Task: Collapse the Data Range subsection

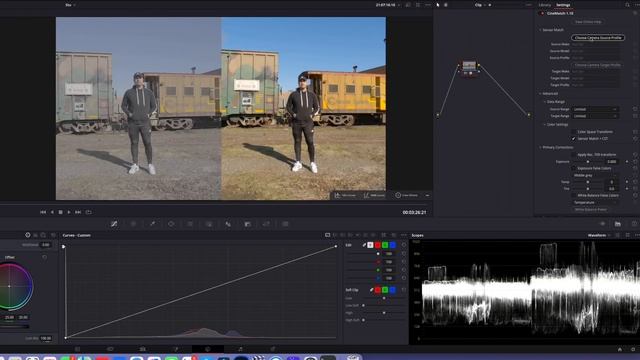Action: (544, 102)
